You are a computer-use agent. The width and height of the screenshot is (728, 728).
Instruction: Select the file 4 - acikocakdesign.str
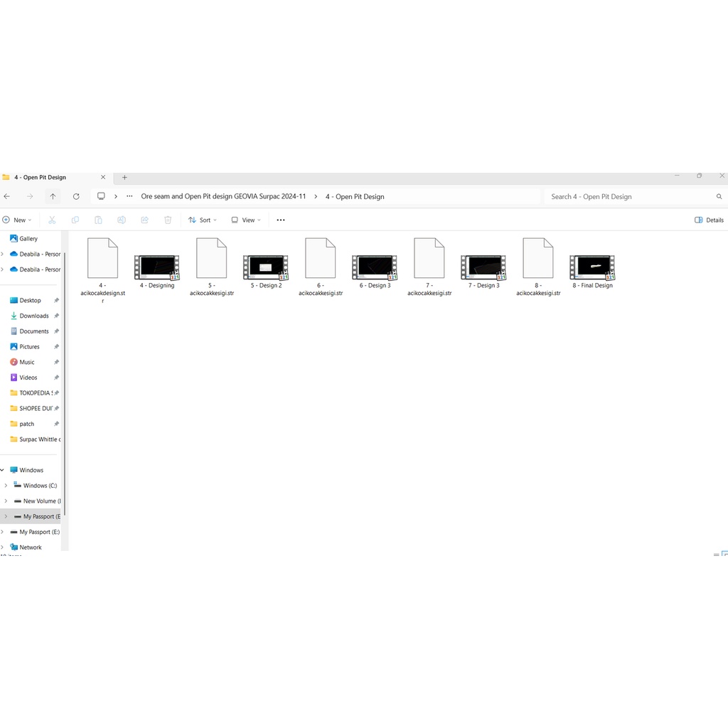pos(102,271)
